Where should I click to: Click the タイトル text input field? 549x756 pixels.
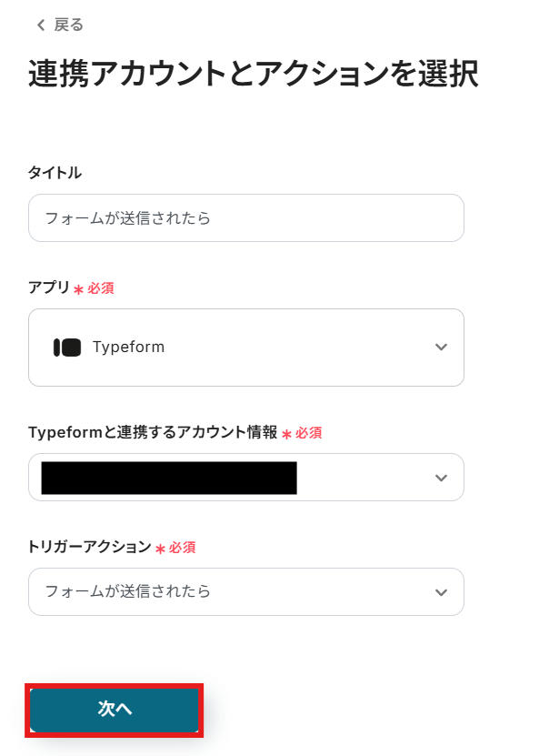point(245,218)
